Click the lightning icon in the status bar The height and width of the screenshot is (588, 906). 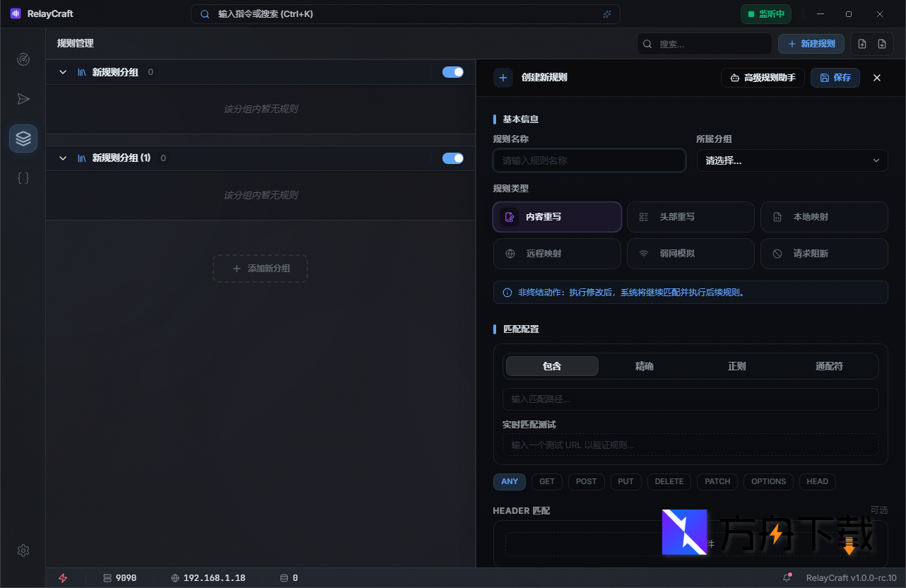coord(62,577)
